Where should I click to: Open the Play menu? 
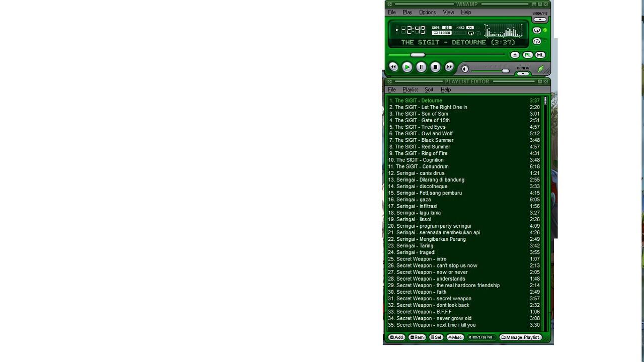tap(408, 13)
